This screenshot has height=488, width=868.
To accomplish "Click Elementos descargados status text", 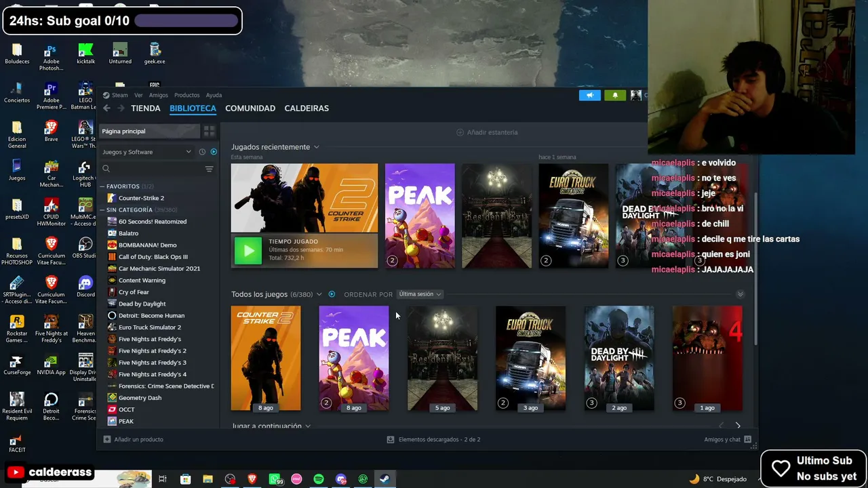I will (439, 439).
